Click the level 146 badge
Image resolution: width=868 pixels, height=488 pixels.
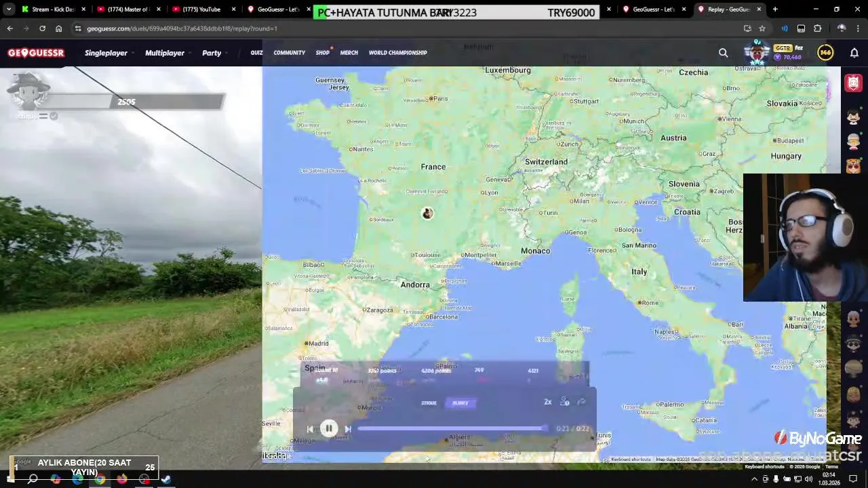825,52
